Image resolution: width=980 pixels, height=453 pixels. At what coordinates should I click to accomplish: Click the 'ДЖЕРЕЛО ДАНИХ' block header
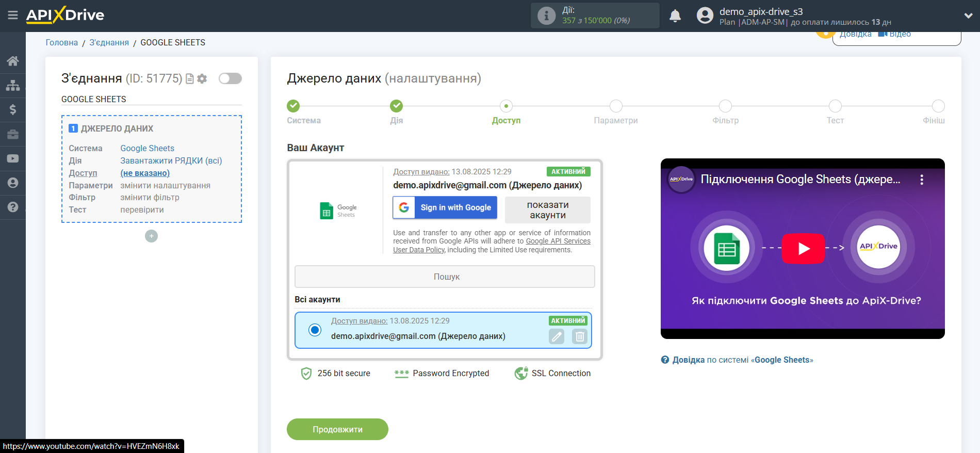tap(117, 128)
